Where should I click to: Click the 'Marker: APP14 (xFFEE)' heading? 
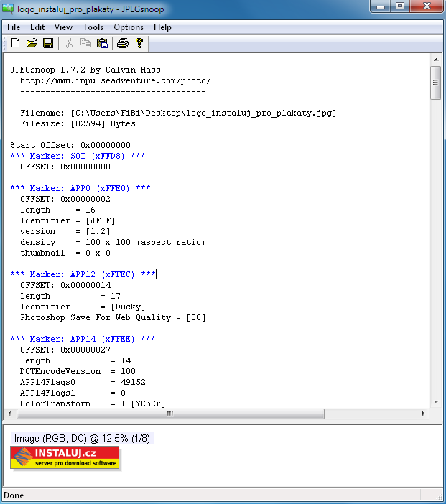coord(83,339)
